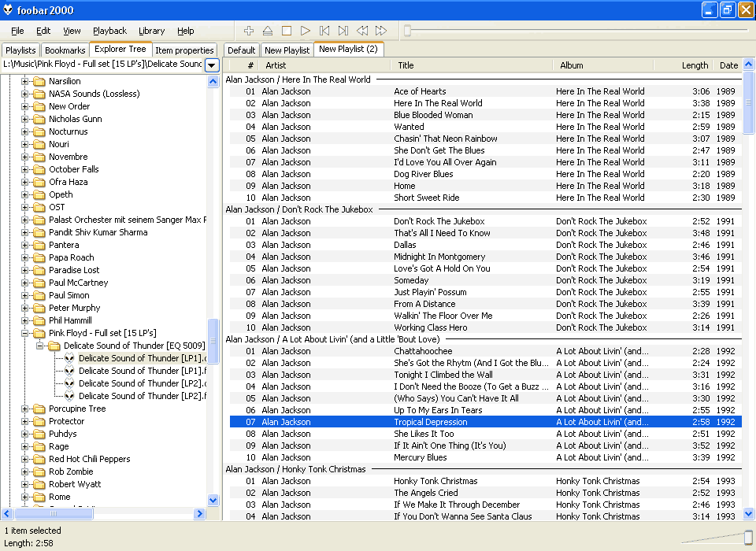
Task: Switch to the Default playlist tab
Action: pyautogui.click(x=241, y=50)
